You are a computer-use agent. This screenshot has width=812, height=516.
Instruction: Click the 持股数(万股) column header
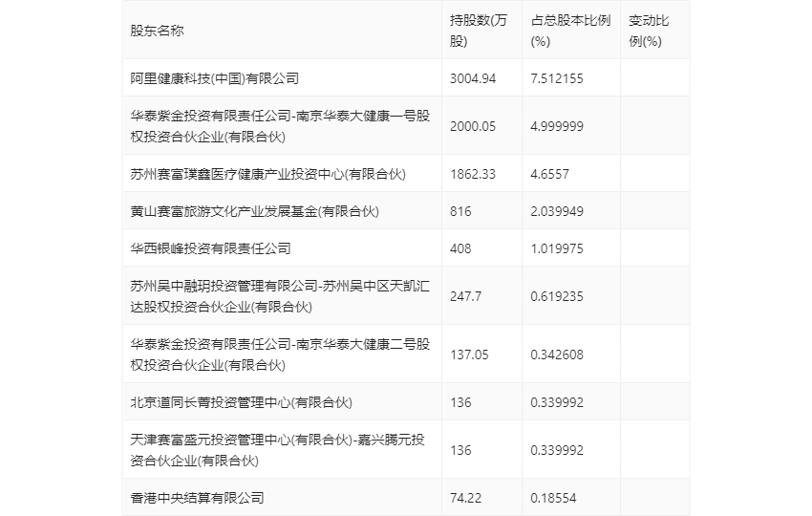(479, 31)
